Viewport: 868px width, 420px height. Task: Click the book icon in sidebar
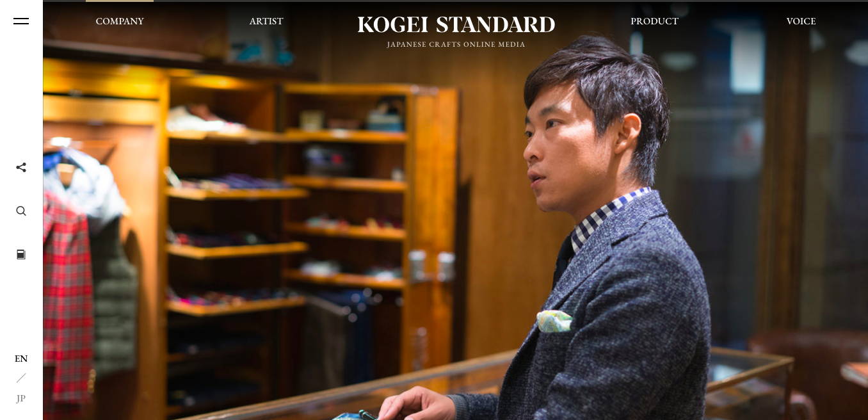tap(21, 255)
